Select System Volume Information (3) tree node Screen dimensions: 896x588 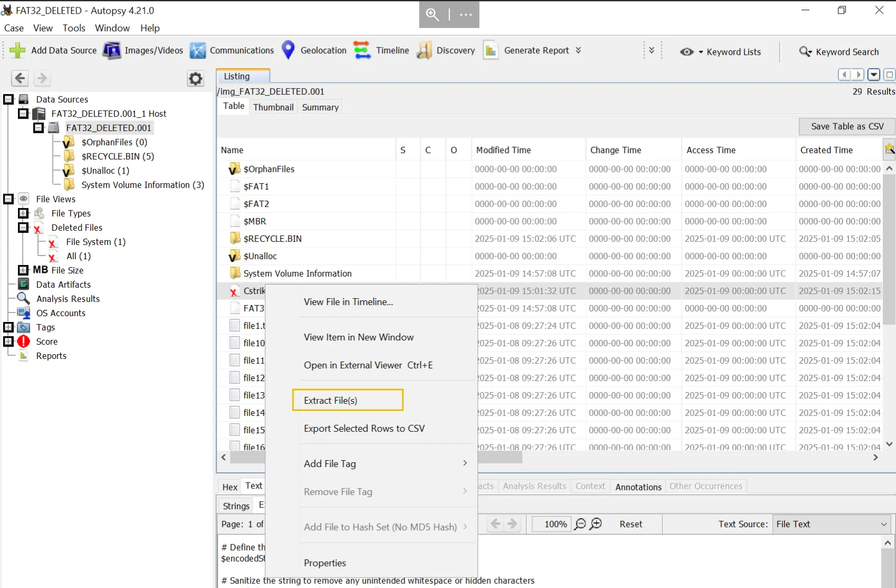143,185
